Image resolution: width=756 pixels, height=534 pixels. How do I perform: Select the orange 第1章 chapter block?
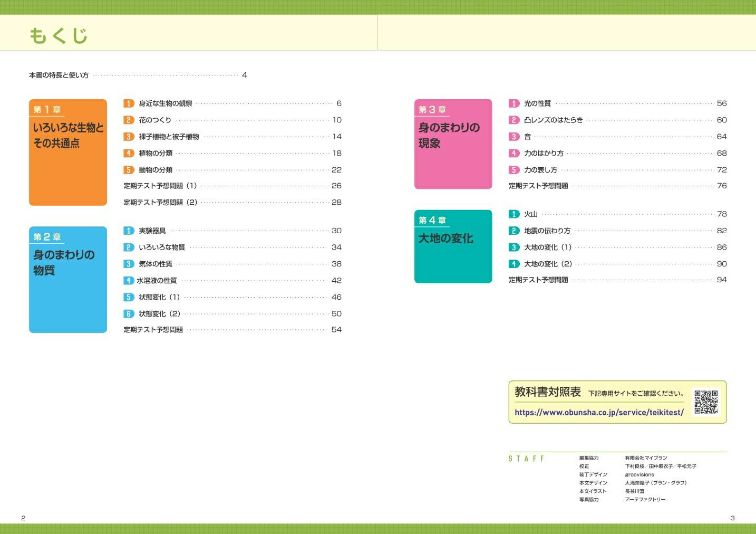(x=68, y=152)
